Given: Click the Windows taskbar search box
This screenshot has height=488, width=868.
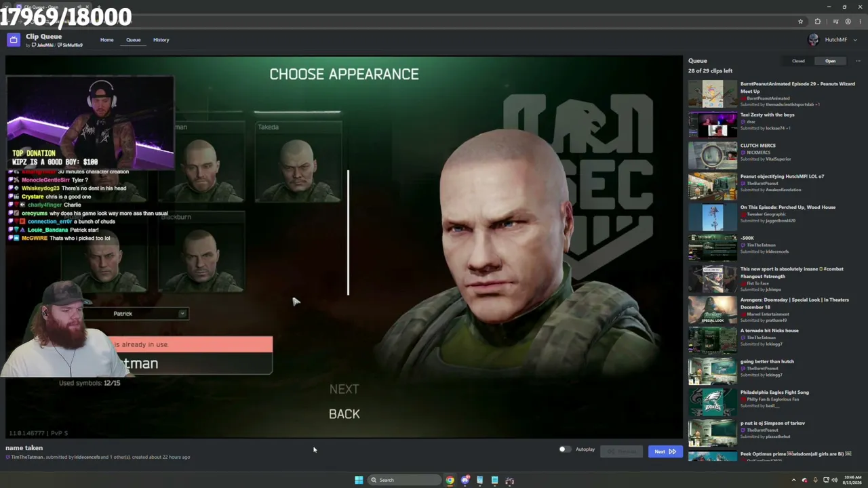Looking at the screenshot, I should click(404, 480).
